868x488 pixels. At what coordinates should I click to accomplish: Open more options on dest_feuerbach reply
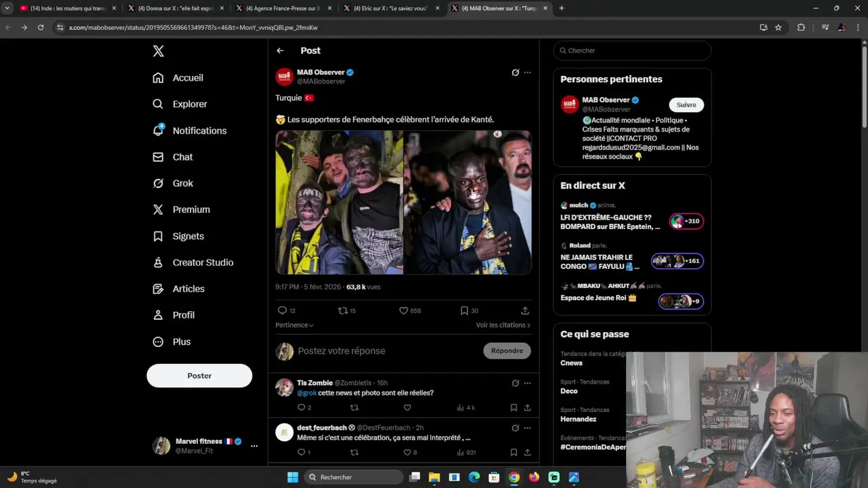point(528,428)
